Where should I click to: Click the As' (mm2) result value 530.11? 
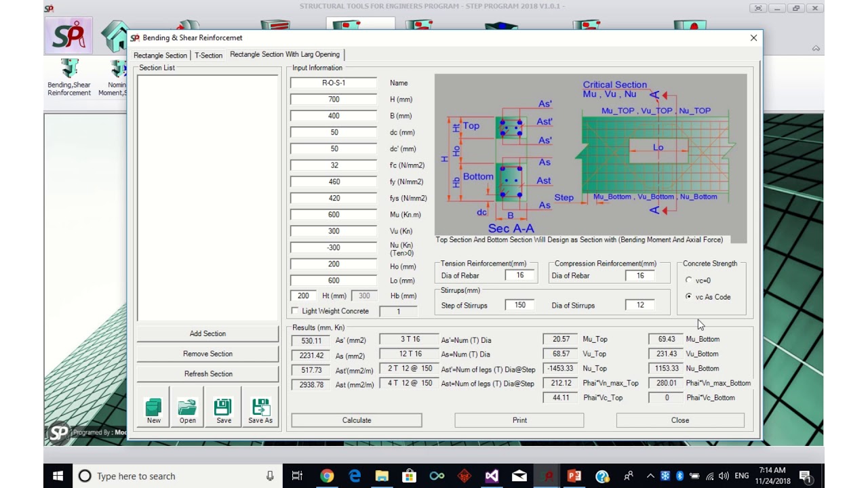point(311,341)
